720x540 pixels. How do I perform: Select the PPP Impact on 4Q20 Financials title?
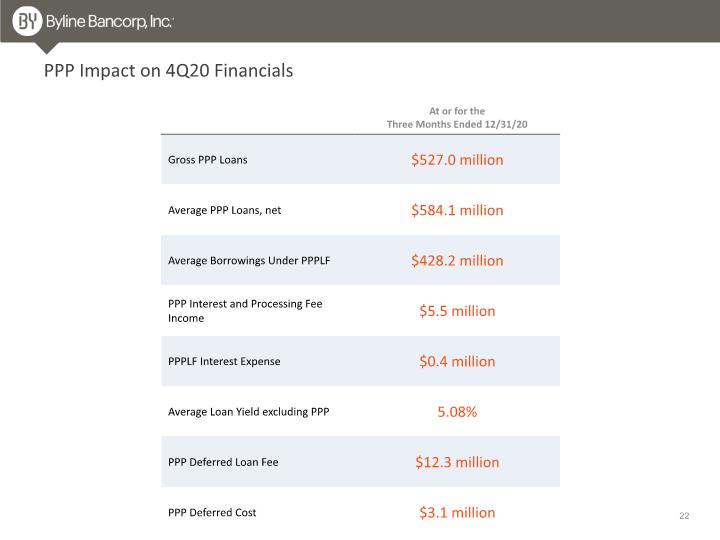[168, 71]
